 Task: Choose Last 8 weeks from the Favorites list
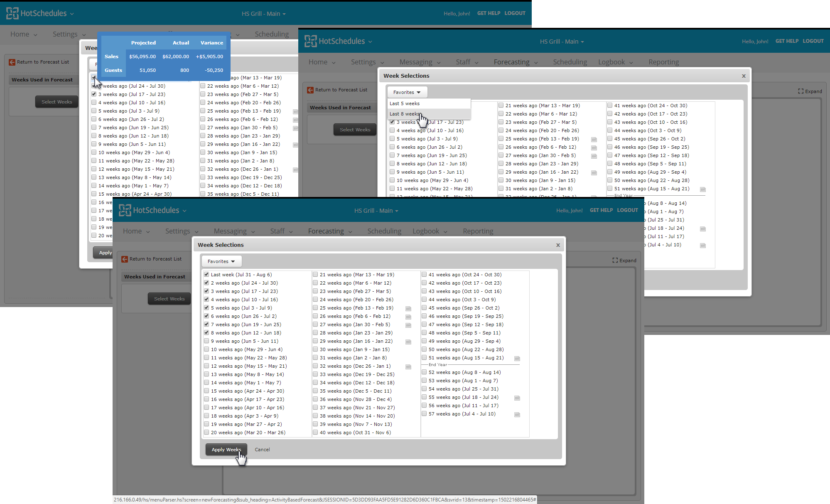[x=429, y=114]
